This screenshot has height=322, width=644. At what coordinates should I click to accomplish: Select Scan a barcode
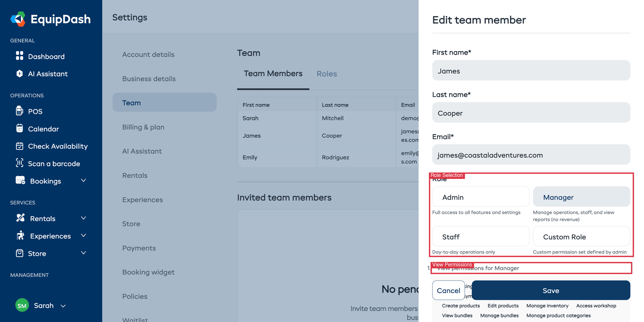(x=54, y=164)
